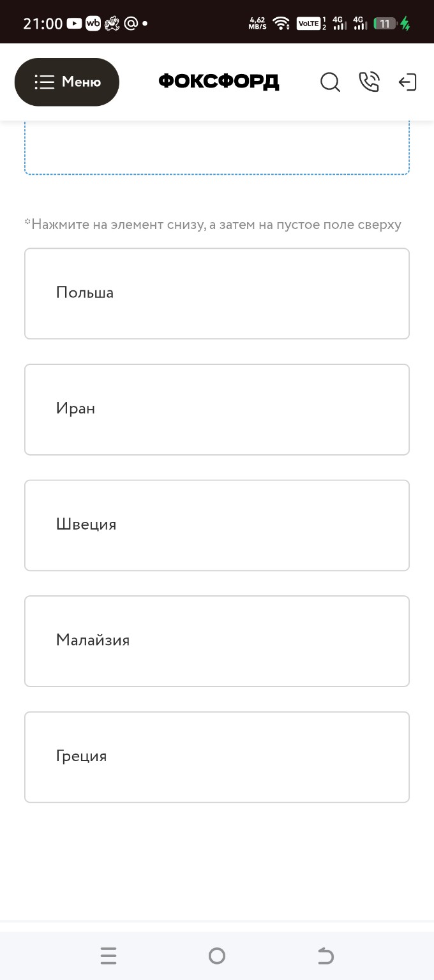This screenshot has height=980, width=434.
Task: Tap the login/exit icon in the top bar
Action: (x=407, y=82)
